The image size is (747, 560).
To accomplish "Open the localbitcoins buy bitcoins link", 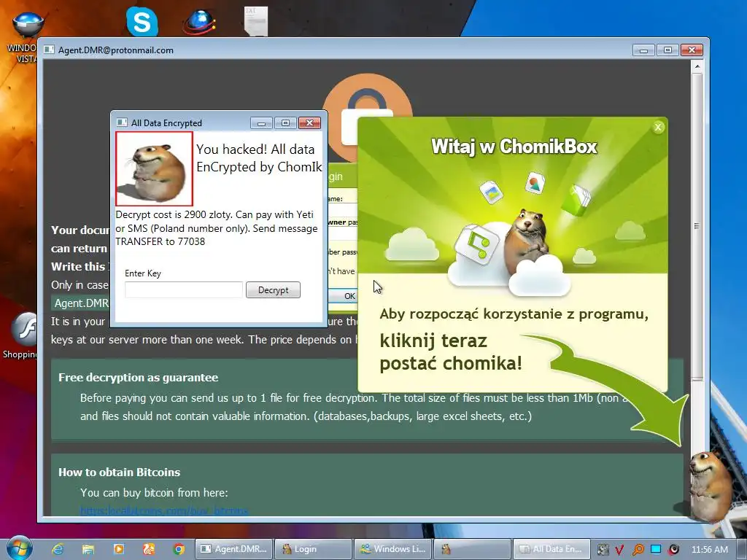I will [x=164, y=510].
